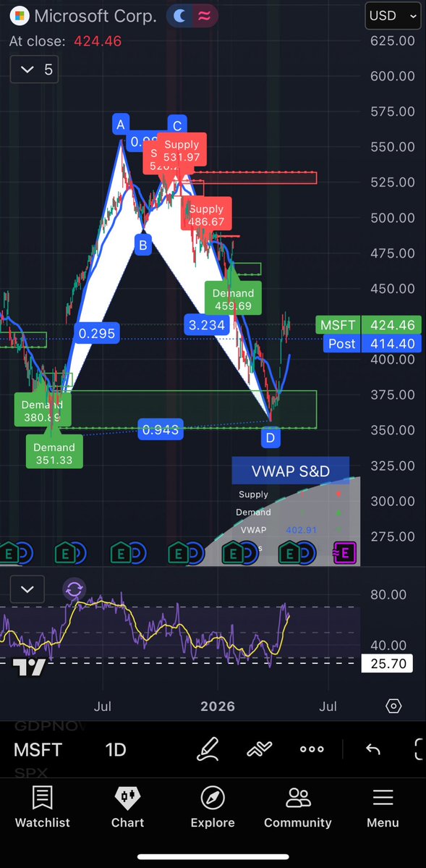
Task: Toggle the moon extended-hours session indicator
Action: click(179, 16)
